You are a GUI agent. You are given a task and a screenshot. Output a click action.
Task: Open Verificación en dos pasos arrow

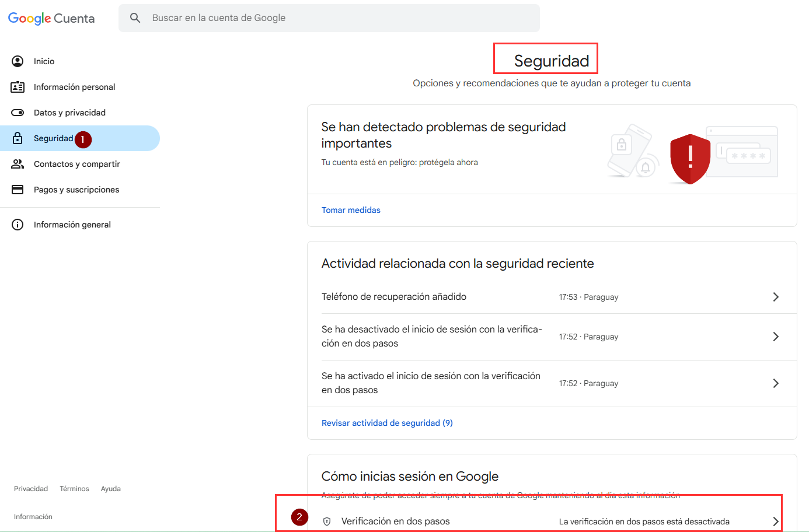coord(776,521)
